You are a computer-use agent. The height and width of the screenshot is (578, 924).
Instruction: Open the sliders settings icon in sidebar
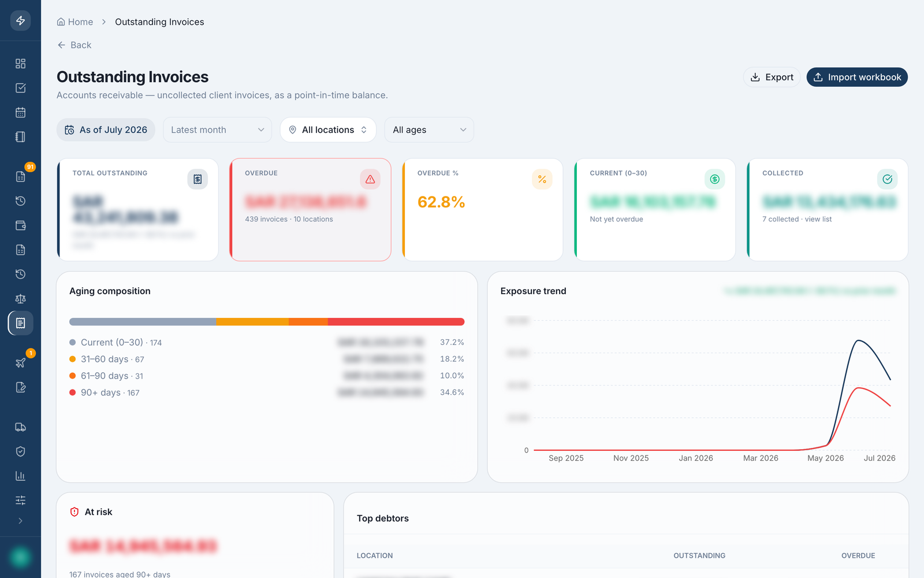(20, 500)
